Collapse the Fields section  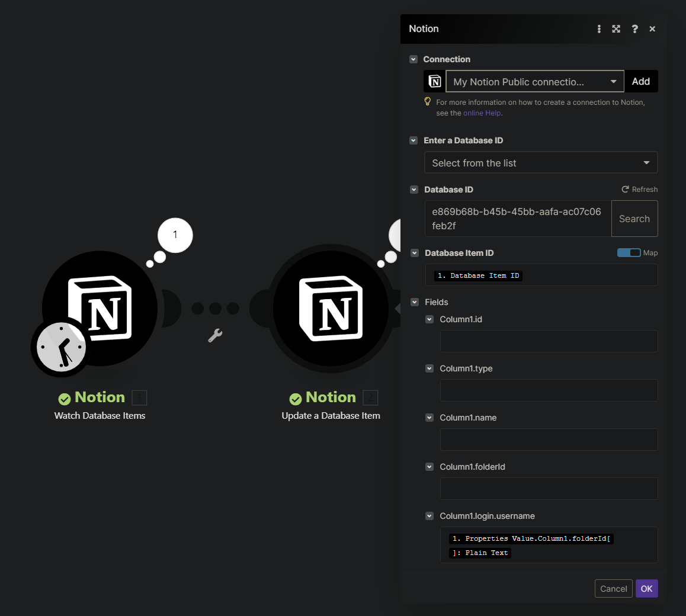414,302
